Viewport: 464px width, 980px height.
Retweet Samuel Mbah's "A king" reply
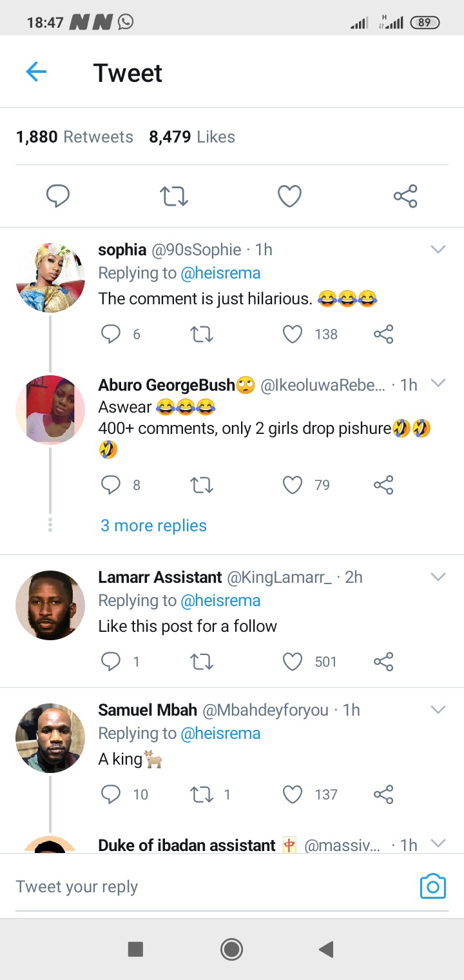pyautogui.click(x=202, y=794)
